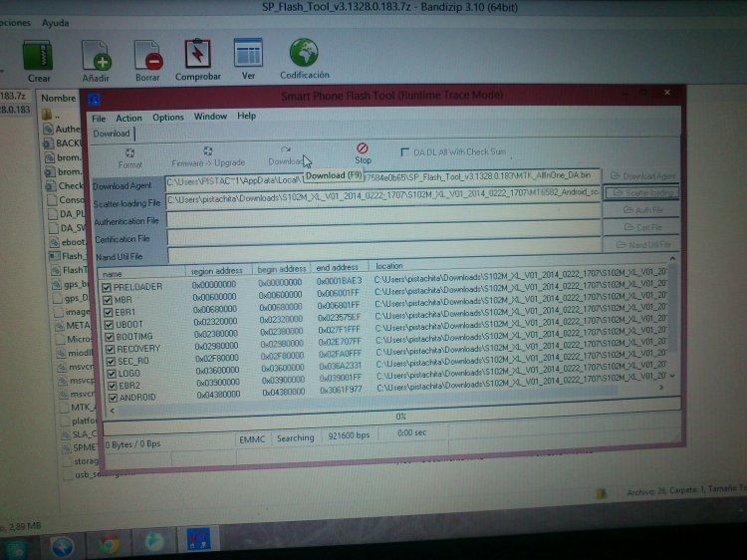Click the Stop icon
The width and height of the screenshot is (747, 560).
click(363, 153)
